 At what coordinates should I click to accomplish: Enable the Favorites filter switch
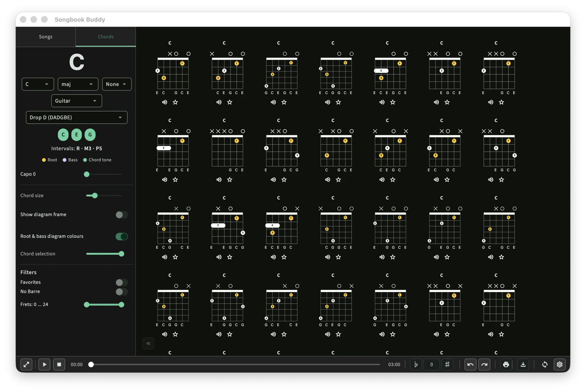(122, 282)
